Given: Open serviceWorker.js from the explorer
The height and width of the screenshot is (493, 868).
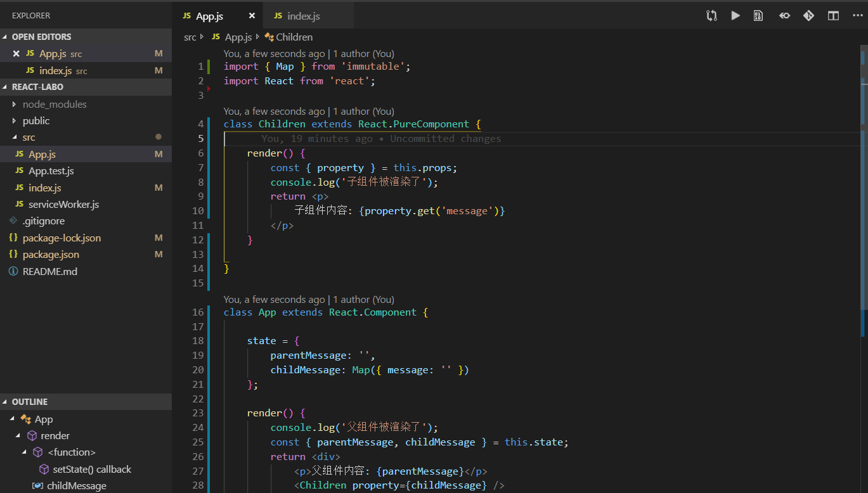Looking at the screenshot, I should pos(63,204).
